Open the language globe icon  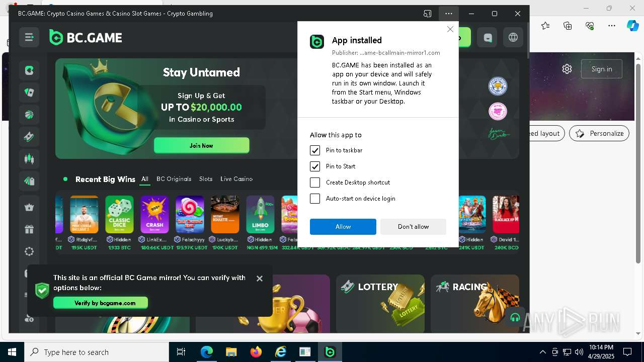pyautogui.click(x=513, y=38)
